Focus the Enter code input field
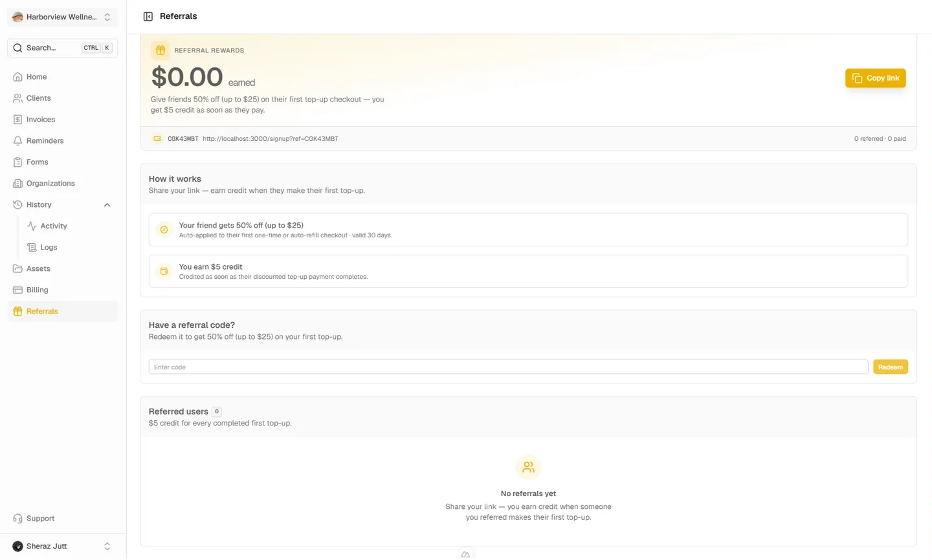The width and height of the screenshot is (932, 560). point(508,367)
